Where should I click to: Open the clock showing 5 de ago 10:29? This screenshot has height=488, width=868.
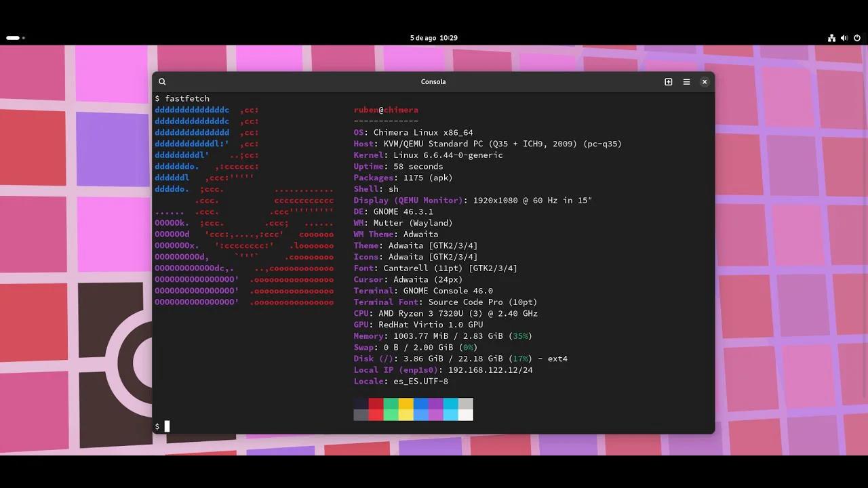pyautogui.click(x=433, y=38)
